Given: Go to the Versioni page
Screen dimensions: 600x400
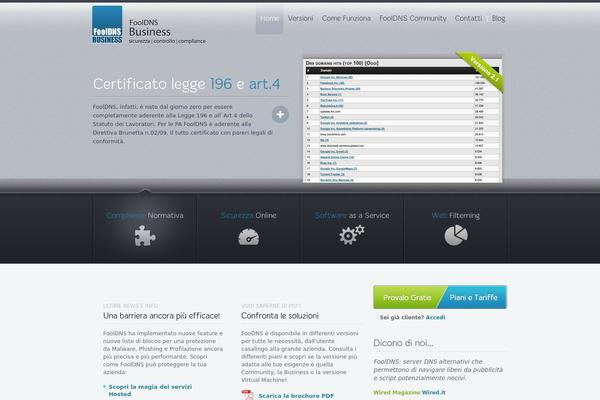Looking at the screenshot, I should [300, 18].
